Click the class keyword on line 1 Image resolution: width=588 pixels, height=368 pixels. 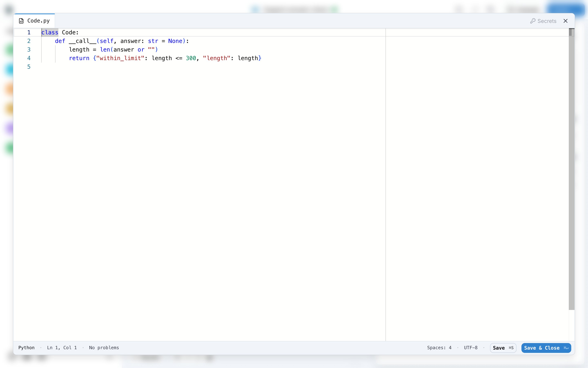50,32
